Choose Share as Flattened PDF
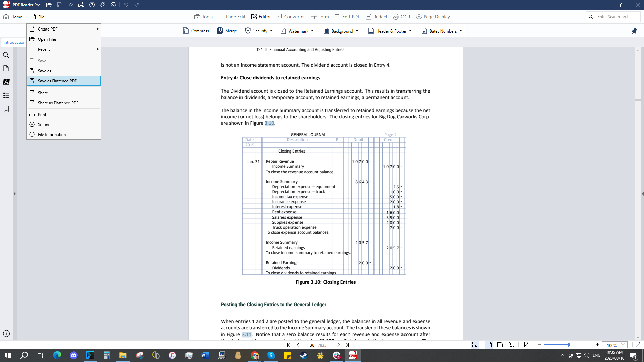644x362 pixels. pos(64,103)
